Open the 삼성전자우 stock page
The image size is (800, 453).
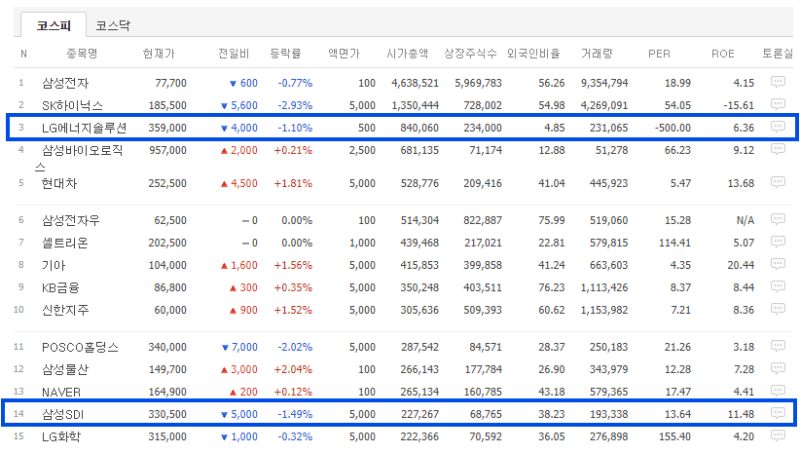click(70, 220)
